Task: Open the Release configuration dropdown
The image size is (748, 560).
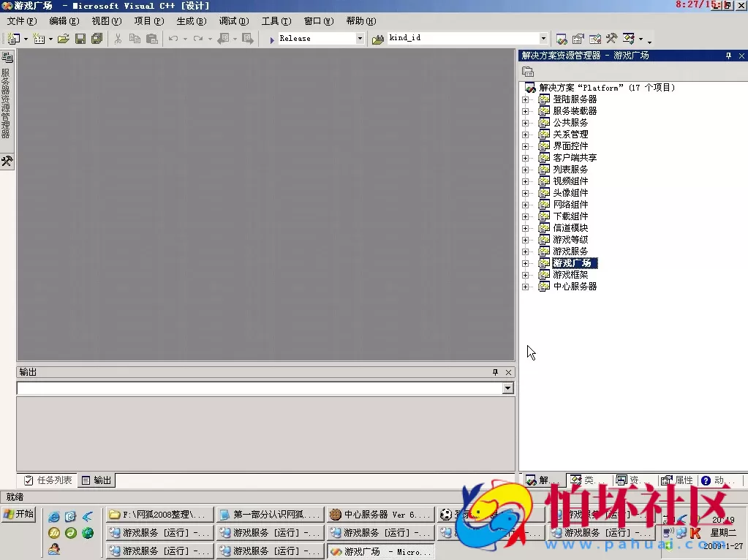Action: tap(360, 39)
